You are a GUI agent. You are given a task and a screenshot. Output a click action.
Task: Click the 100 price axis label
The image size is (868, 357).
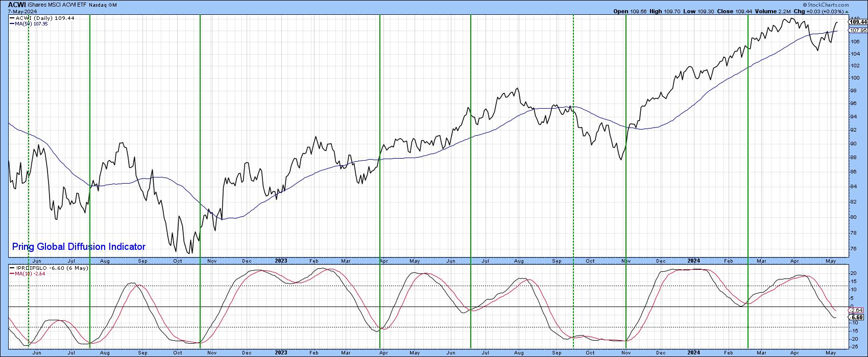tap(854, 79)
